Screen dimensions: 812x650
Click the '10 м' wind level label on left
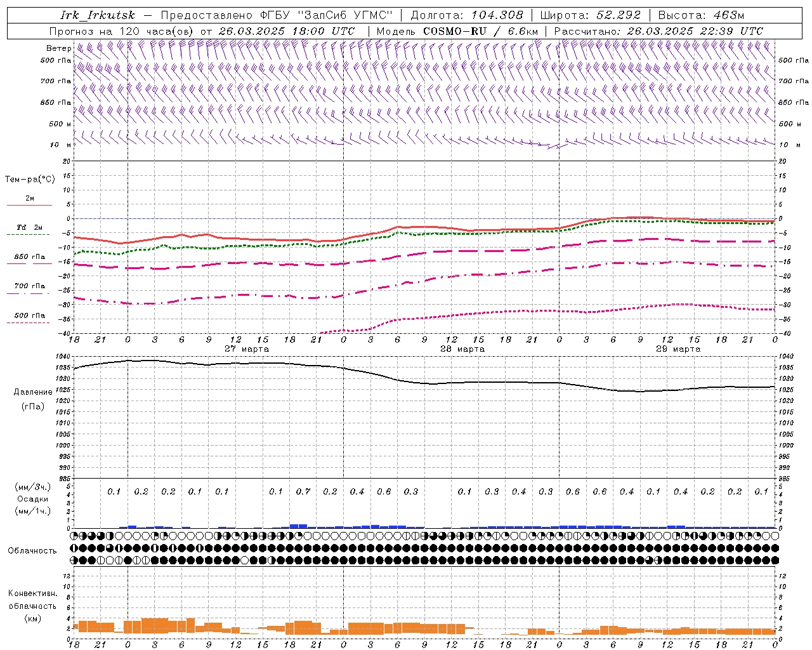click(60, 145)
